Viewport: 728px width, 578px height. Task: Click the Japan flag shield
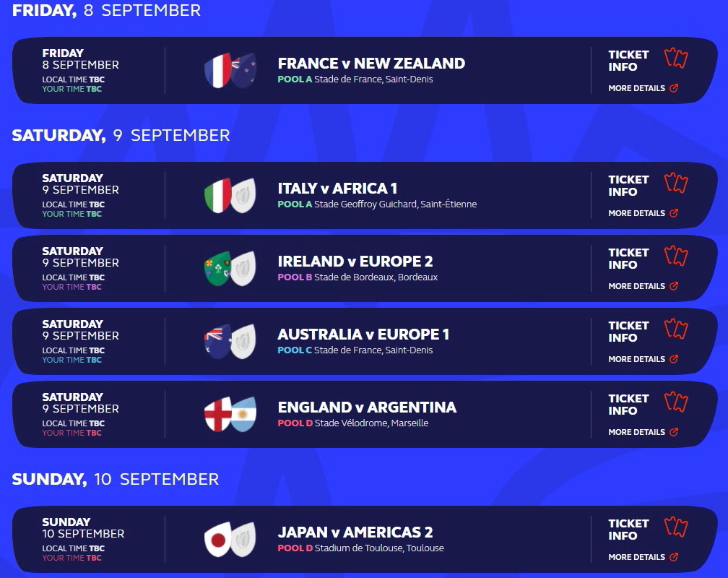click(218, 540)
